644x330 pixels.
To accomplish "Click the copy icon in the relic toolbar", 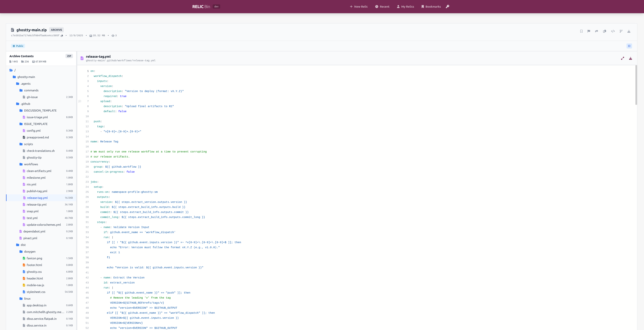I will 605,31.
